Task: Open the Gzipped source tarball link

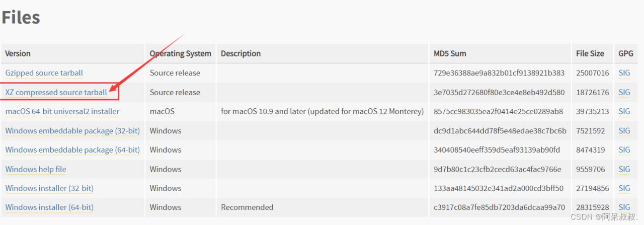Action: [44, 73]
